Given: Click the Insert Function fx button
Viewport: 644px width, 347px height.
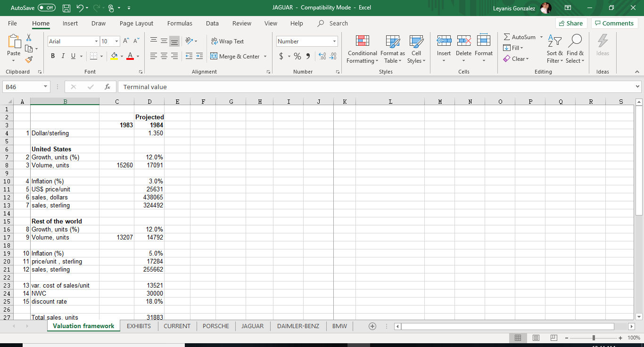Looking at the screenshot, I should point(107,87).
